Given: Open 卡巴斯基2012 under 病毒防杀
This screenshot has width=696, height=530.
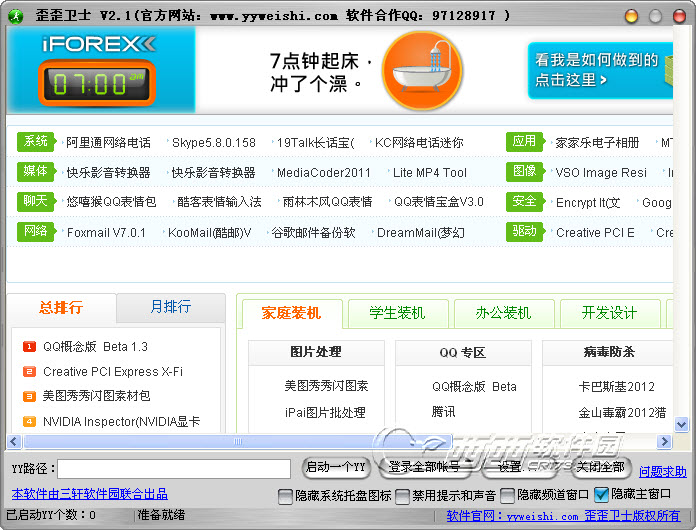Looking at the screenshot, I should [617, 387].
